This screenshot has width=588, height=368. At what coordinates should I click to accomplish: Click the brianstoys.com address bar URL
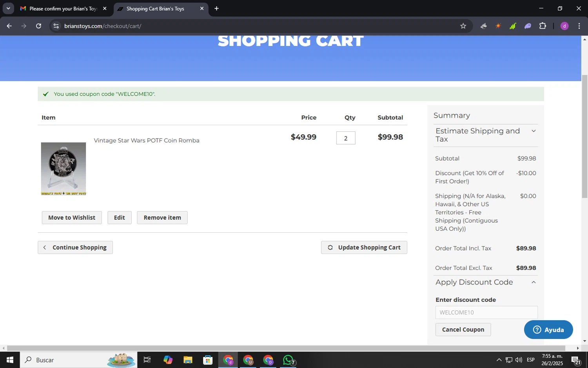click(x=103, y=26)
